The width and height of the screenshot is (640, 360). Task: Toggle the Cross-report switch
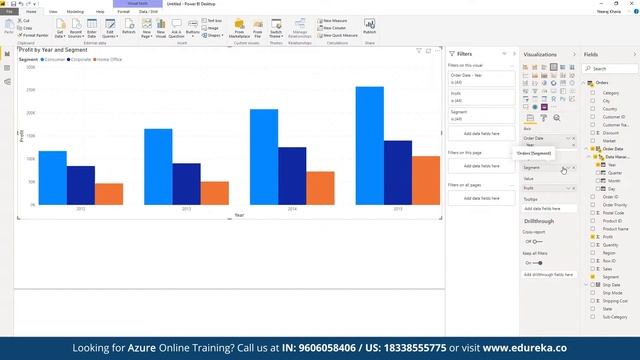click(537, 242)
